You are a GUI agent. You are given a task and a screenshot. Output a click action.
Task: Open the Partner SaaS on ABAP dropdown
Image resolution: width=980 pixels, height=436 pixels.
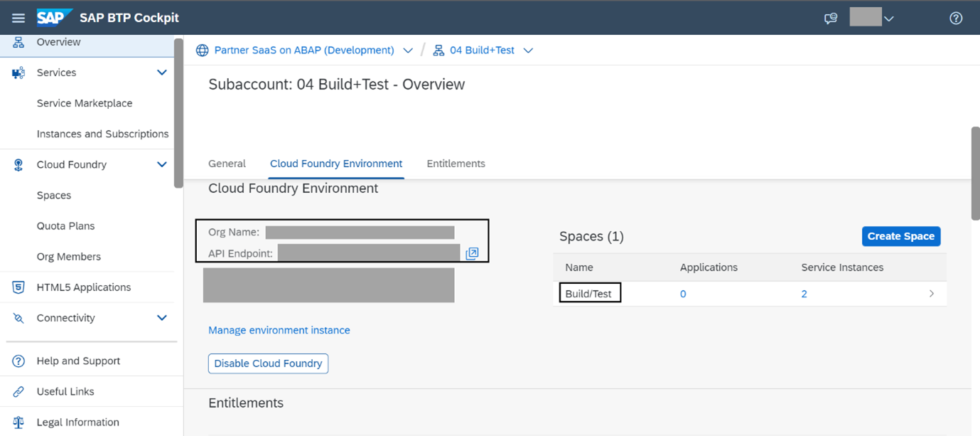408,50
